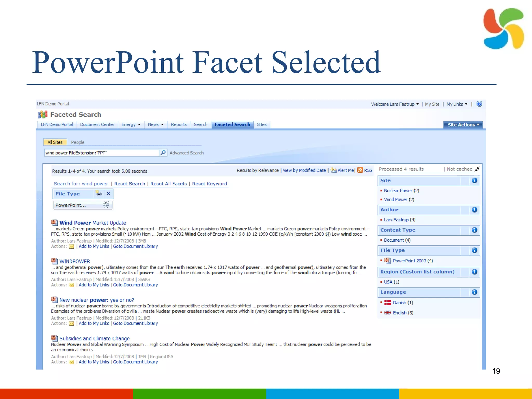This screenshot has height=399, width=532.
Task: Click the pin icon beside Not cached
Action: (x=477, y=169)
